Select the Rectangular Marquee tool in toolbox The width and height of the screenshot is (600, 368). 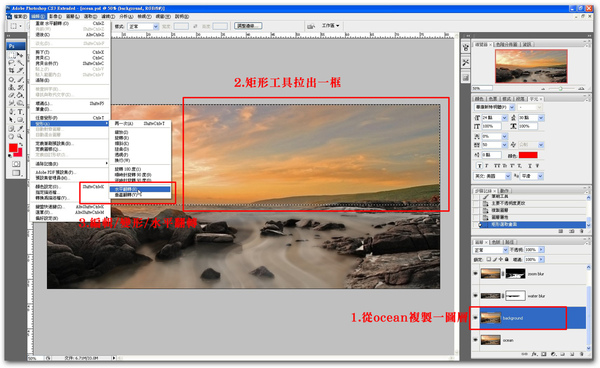click(x=12, y=55)
